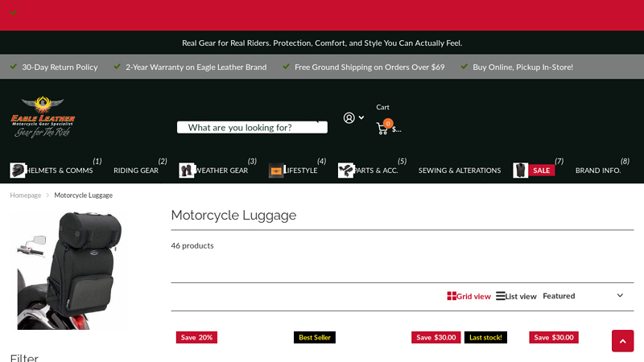The width and height of the screenshot is (644, 362).
Task: Click the Eagle Leather logo
Action: point(43,117)
